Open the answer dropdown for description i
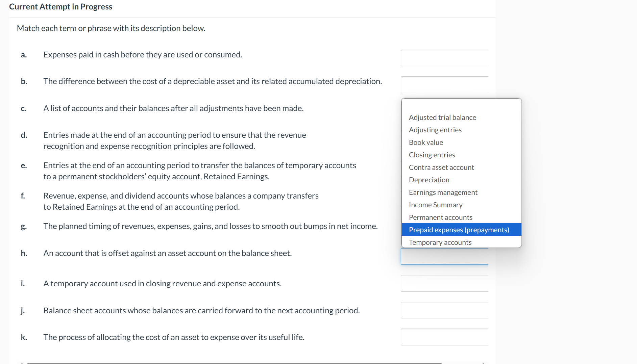 tap(444, 283)
